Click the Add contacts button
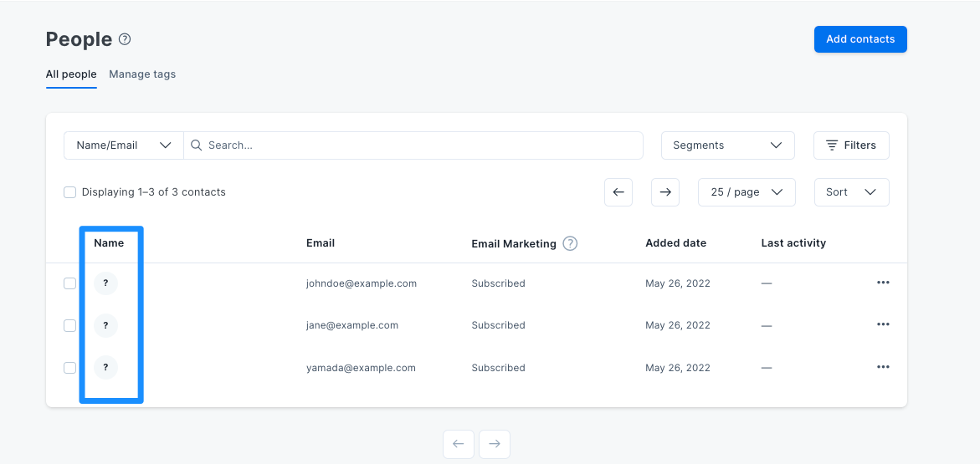 860,39
